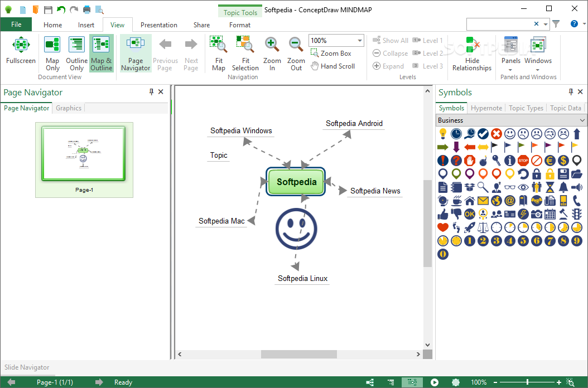The height and width of the screenshot is (388, 588).
Task: Switch to the Graphics tab
Action: (69, 108)
